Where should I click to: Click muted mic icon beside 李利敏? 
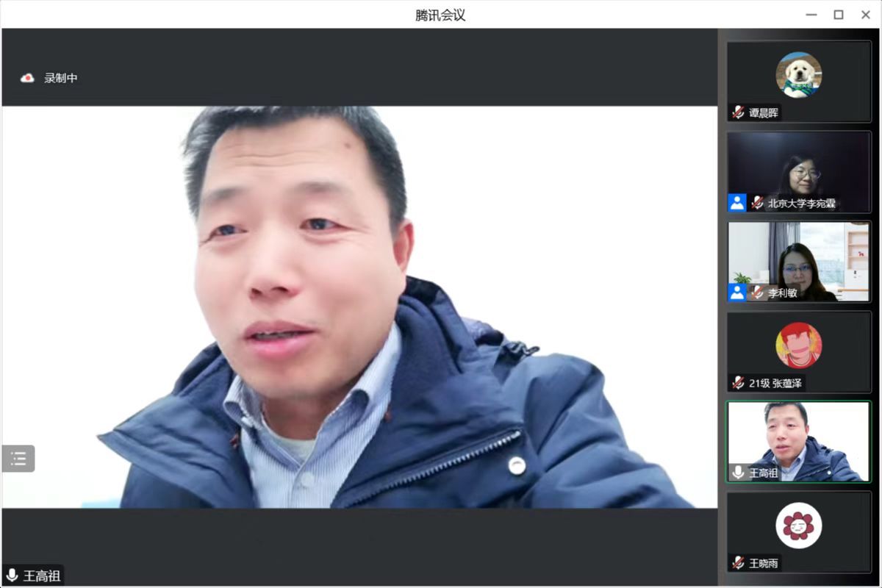click(x=757, y=293)
